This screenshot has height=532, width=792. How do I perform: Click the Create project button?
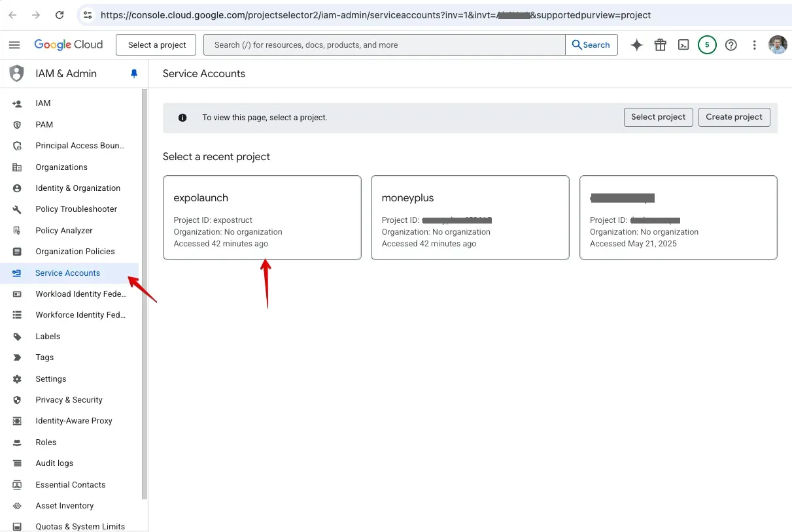click(x=734, y=117)
